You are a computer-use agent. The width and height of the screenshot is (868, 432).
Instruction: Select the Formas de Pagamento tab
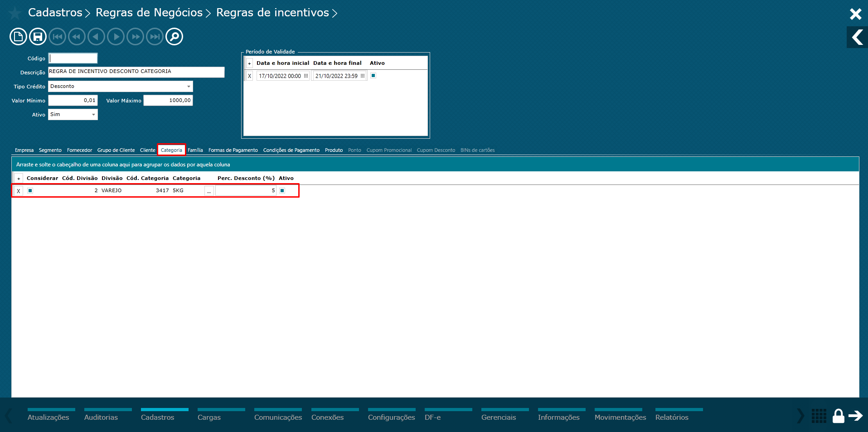tap(233, 150)
